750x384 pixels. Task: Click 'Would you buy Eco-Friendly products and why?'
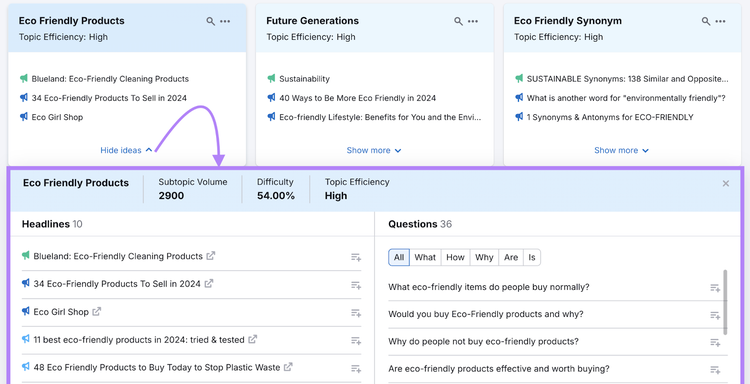[485, 314]
